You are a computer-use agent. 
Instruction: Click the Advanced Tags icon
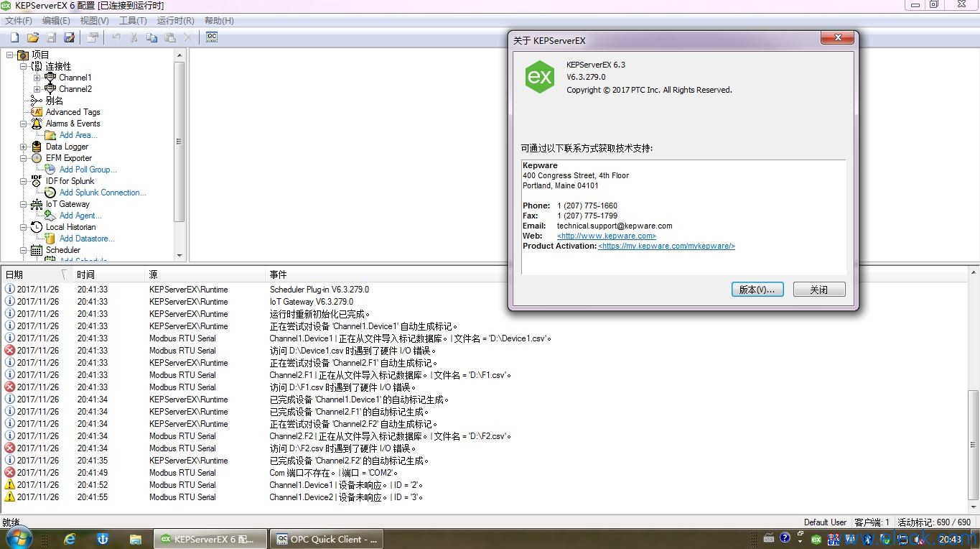tap(37, 112)
